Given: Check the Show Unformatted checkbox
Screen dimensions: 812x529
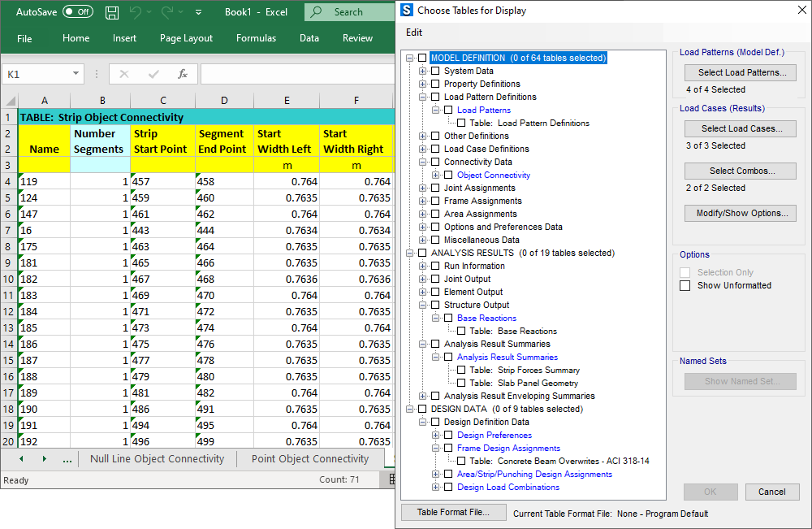Looking at the screenshot, I should (685, 285).
